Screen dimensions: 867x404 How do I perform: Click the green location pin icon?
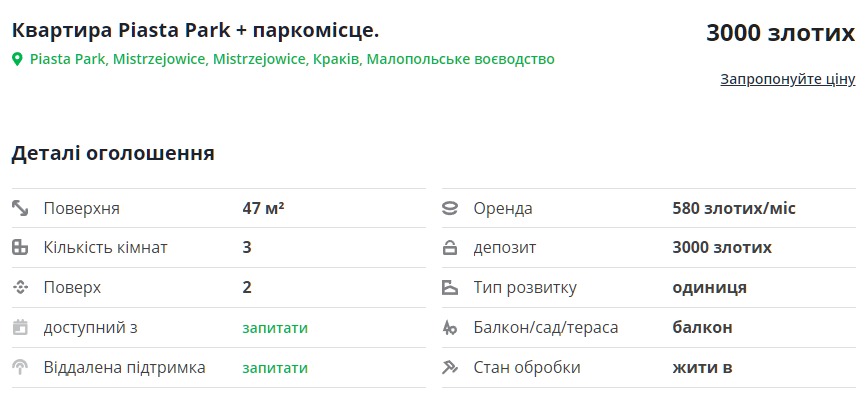(17, 60)
